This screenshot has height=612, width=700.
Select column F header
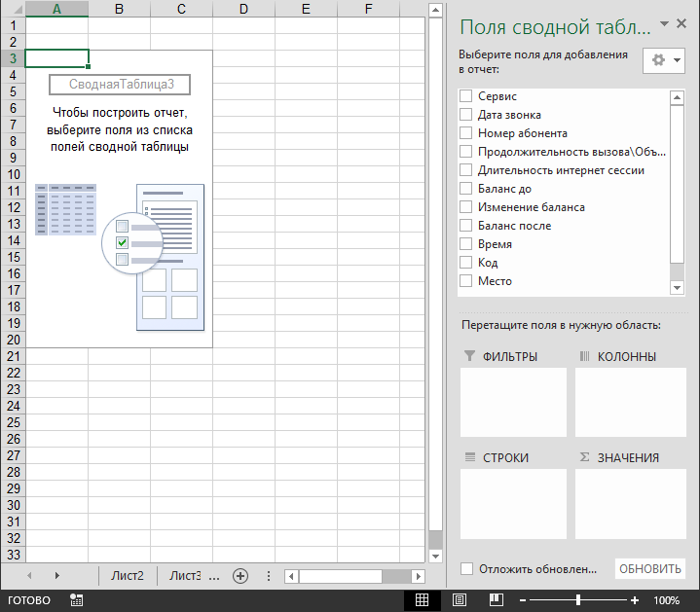368,9
